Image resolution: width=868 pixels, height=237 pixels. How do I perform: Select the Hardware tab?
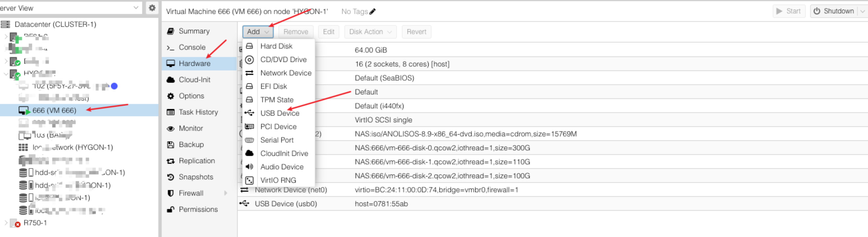(x=199, y=63)
